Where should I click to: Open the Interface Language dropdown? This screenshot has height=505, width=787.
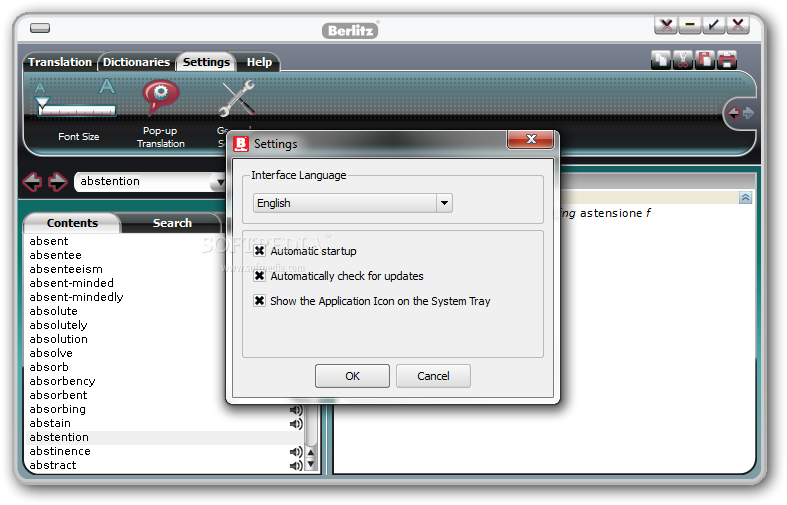click(444, 203)
